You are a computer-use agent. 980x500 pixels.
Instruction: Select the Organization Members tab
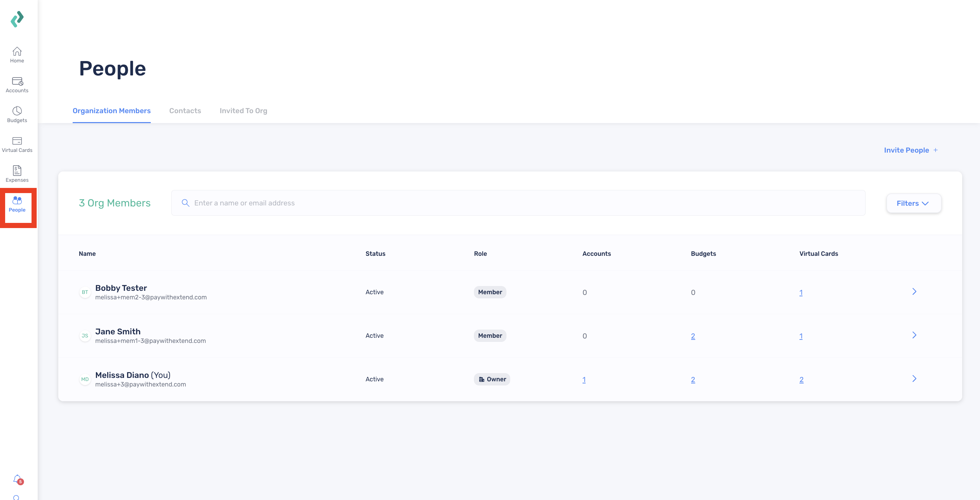pos(111,111)
